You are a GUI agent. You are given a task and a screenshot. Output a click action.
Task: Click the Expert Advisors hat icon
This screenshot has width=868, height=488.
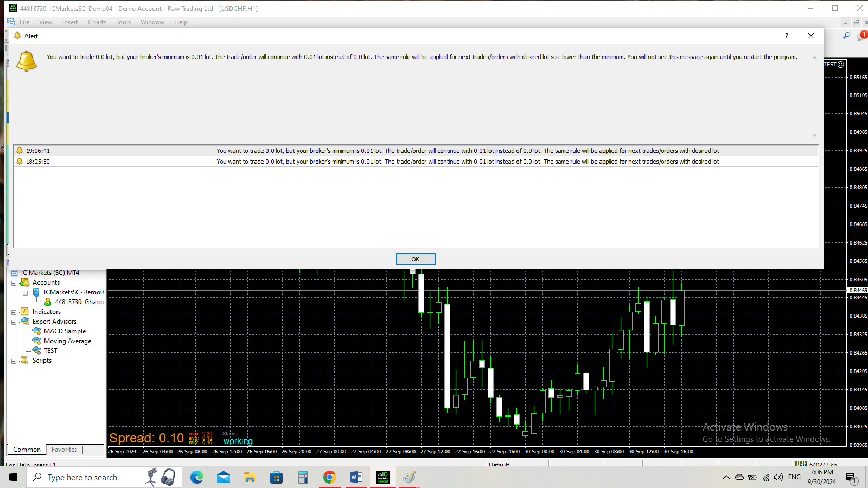[25, 322]
